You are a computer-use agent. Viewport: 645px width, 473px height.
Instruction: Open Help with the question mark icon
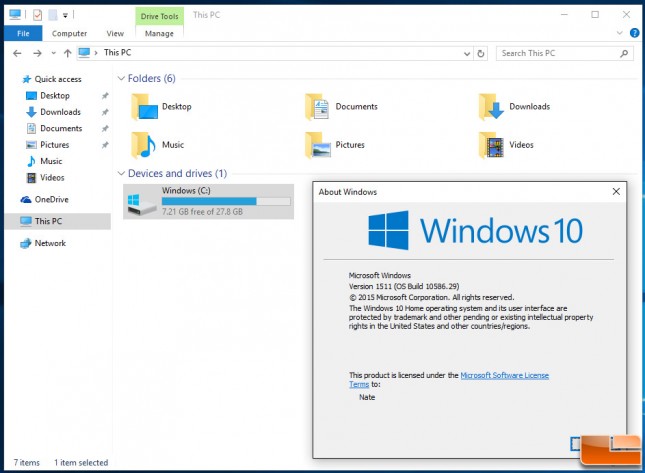click(x=634, y=33)
